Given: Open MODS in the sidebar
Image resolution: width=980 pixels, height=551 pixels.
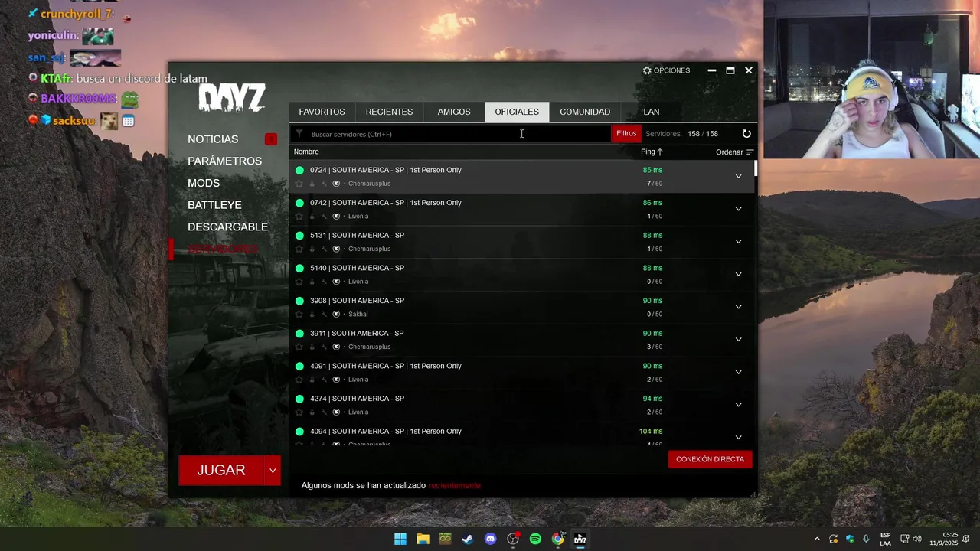Looking at the screenshot, I should (x=204, y=183).
